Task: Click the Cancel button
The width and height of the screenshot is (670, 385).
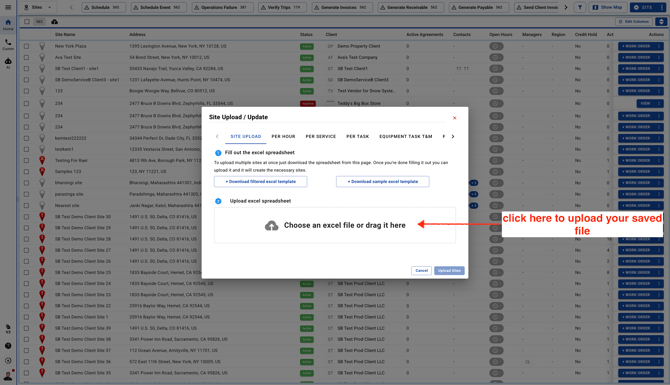Action: 421,270
